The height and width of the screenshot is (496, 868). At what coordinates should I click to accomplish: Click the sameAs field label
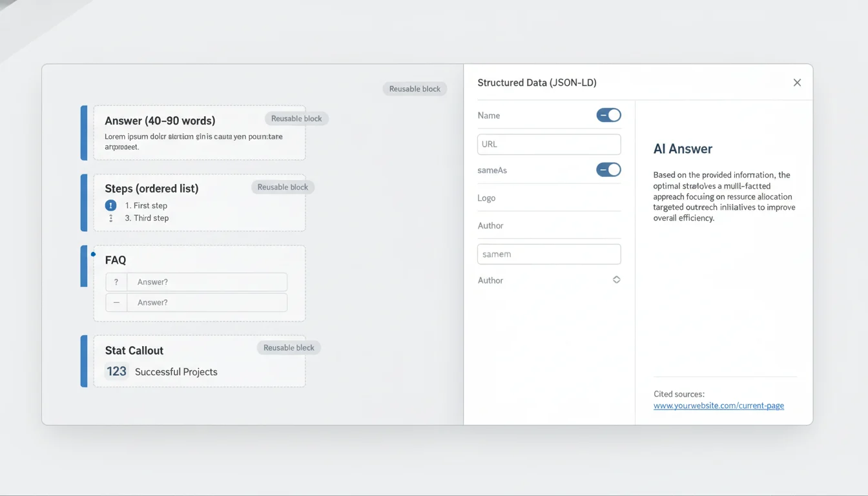(492, 170)
